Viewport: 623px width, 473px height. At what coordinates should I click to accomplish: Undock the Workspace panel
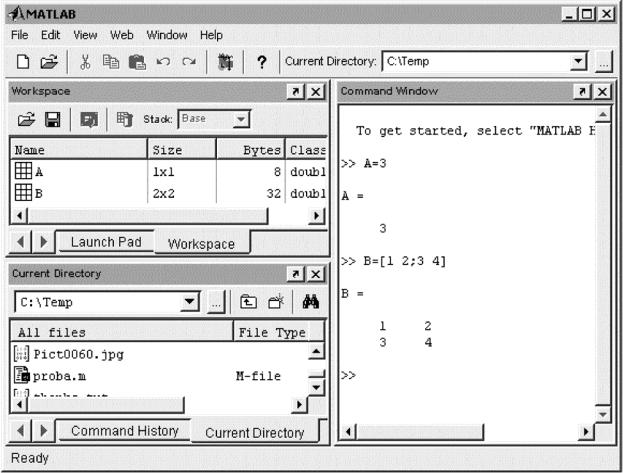point(296,92)
